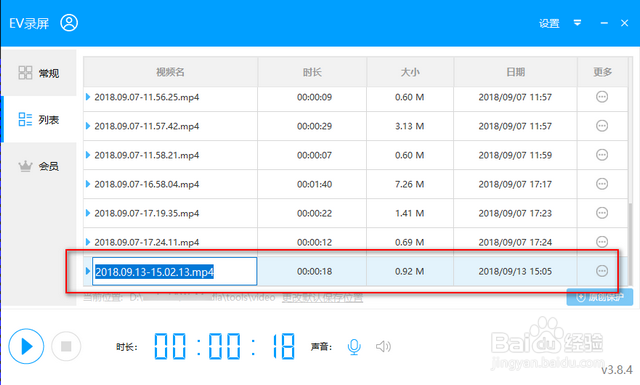Open the user account profile icon

(69, 23)
